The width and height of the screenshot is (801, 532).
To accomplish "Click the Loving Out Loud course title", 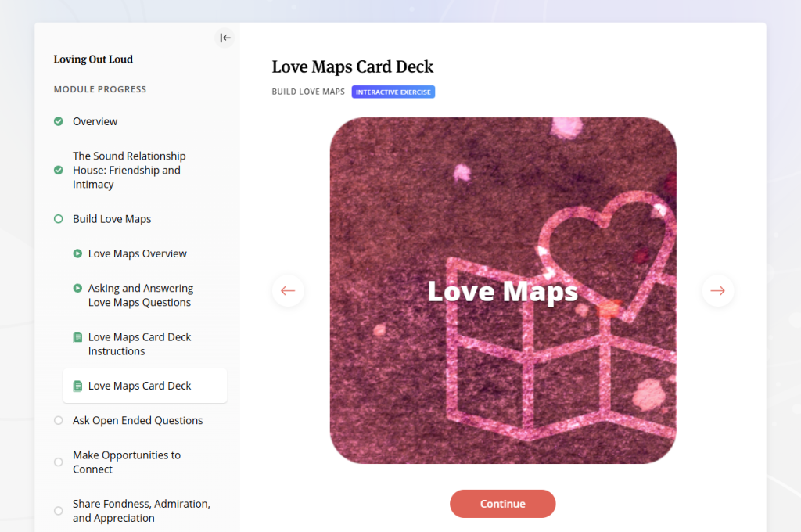I will coord(93,59).
